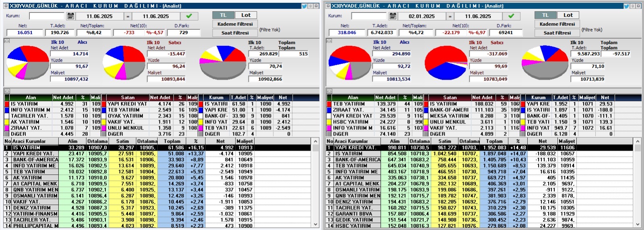Open Kademe Filtresi in the right window

point(557,24)
